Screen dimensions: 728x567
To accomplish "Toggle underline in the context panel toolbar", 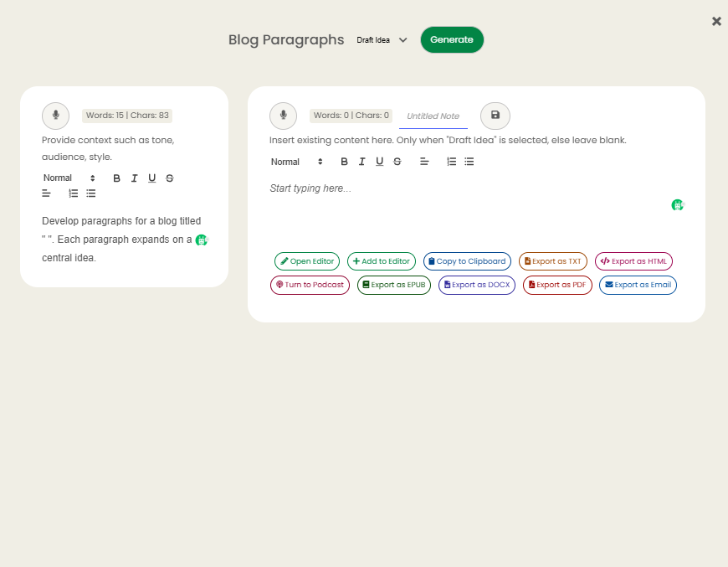I will pos(151,178).
